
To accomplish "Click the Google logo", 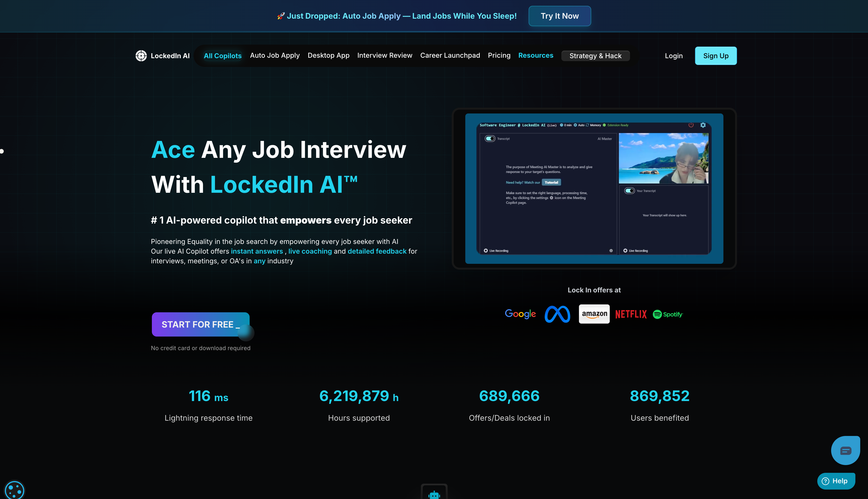I will point(520,314).
